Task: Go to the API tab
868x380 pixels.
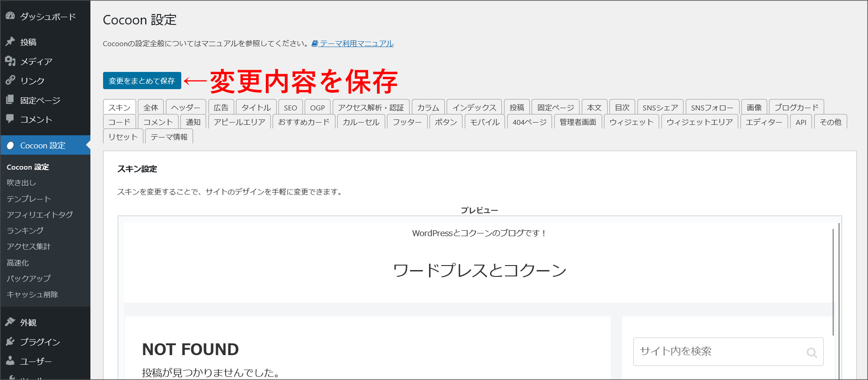Action: point(801,122)
